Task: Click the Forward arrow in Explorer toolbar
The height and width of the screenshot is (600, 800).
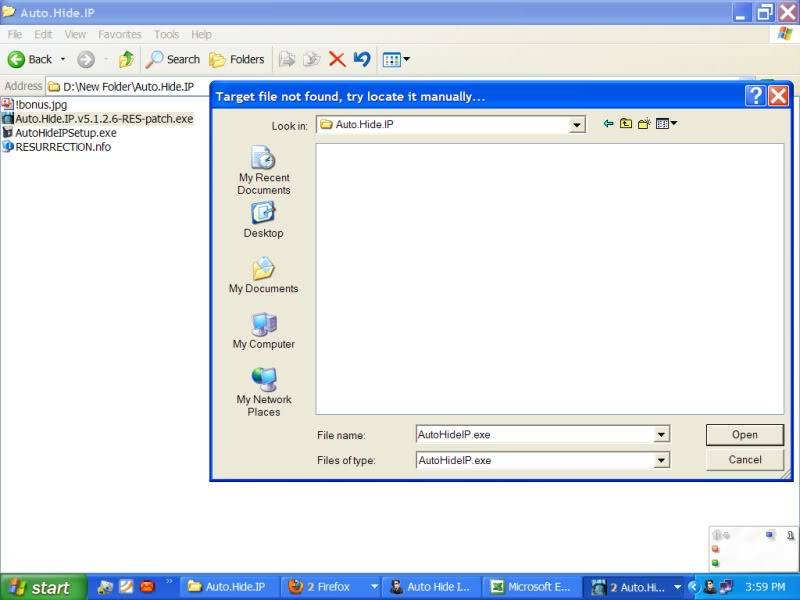Action: click(86, 60)
